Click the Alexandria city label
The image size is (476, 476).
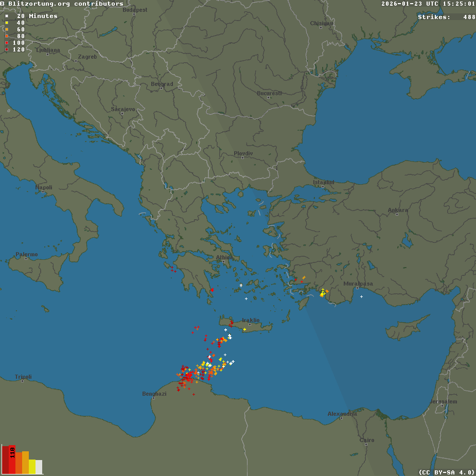click(x=342, y=414)
